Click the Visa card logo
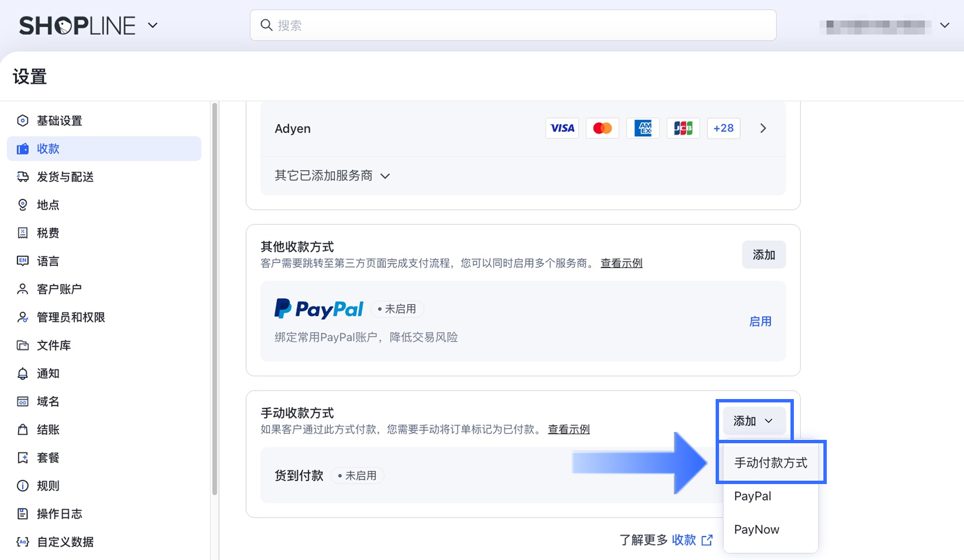This screenshot has width=964, height=560. click(562, 128)
